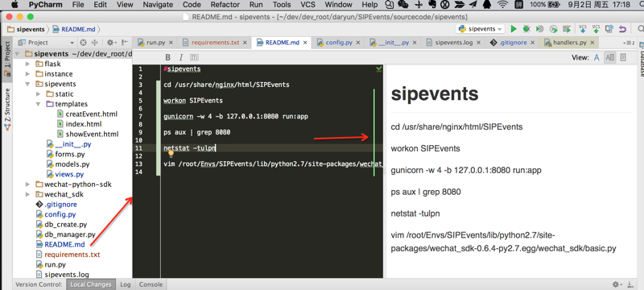This screenshot has width=644, height=290.
Task: Open views.py in project tree
Action: (69, 174)
